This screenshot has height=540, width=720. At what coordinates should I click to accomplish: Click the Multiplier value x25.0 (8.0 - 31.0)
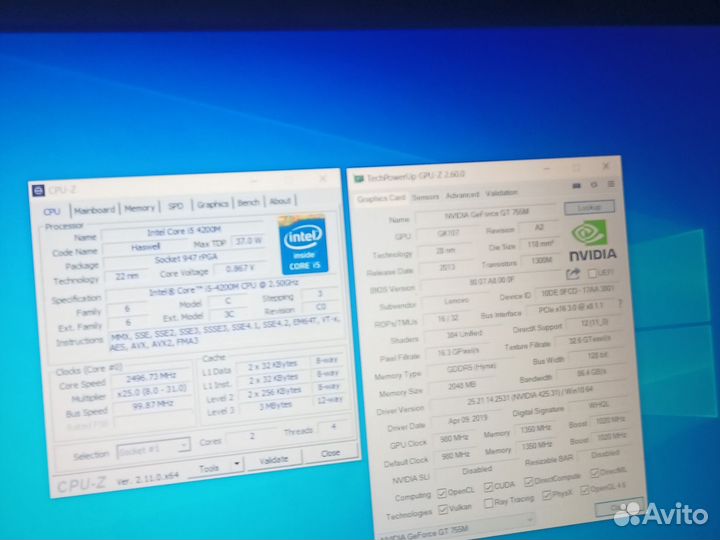(152, 392)
